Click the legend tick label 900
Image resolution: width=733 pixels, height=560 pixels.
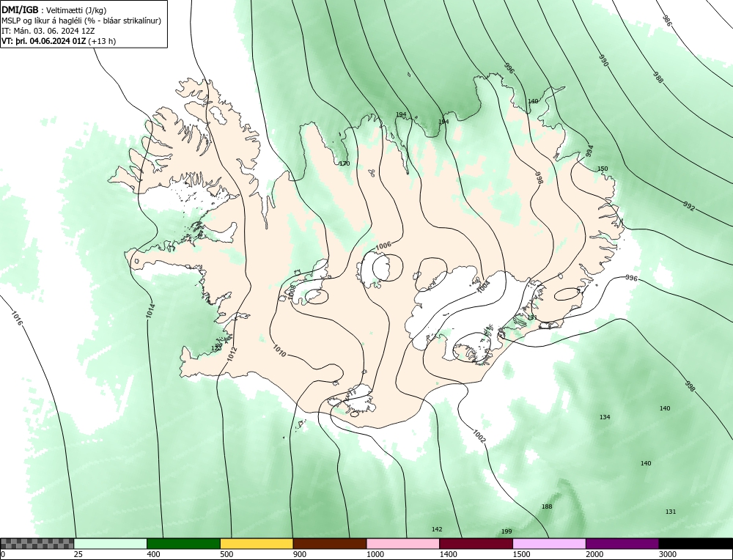300,554
